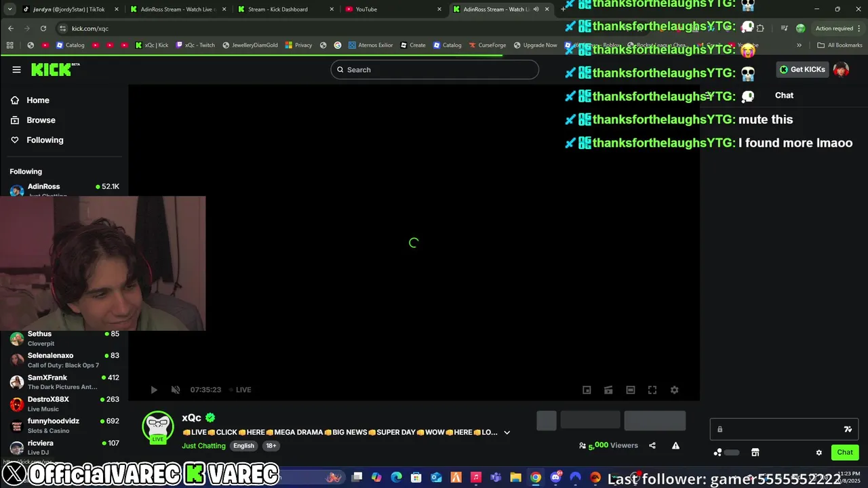Open Microsoft Store from taskbar
This screenshot has width=868, height=488.
coord(416,477)
